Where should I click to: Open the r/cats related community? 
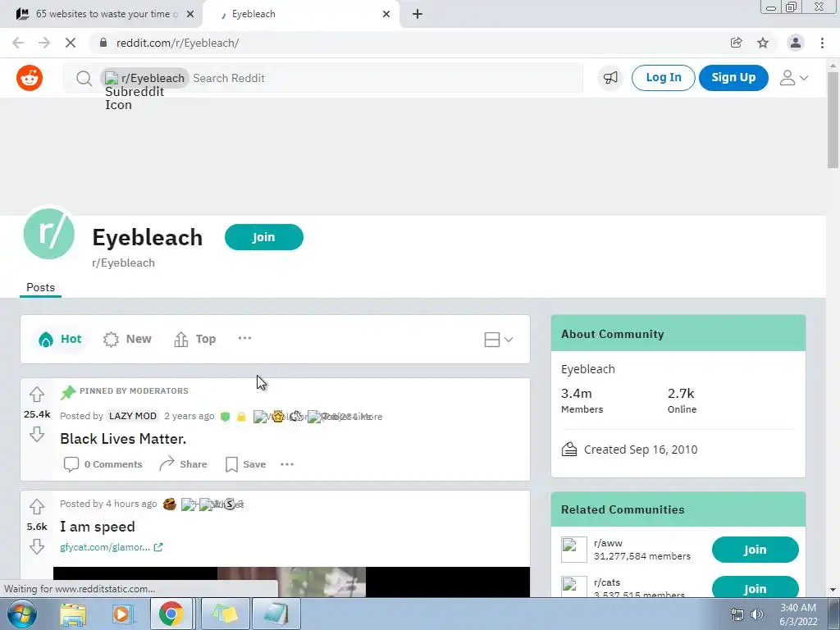point(607,582)
